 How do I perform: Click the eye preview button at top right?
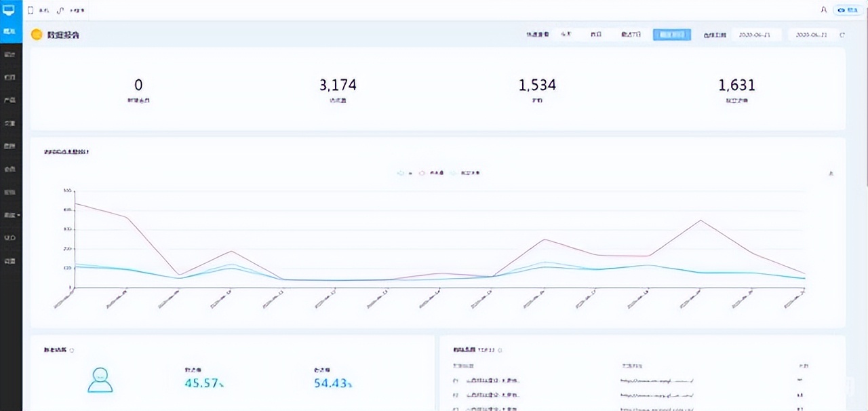[x=848, y=10]
